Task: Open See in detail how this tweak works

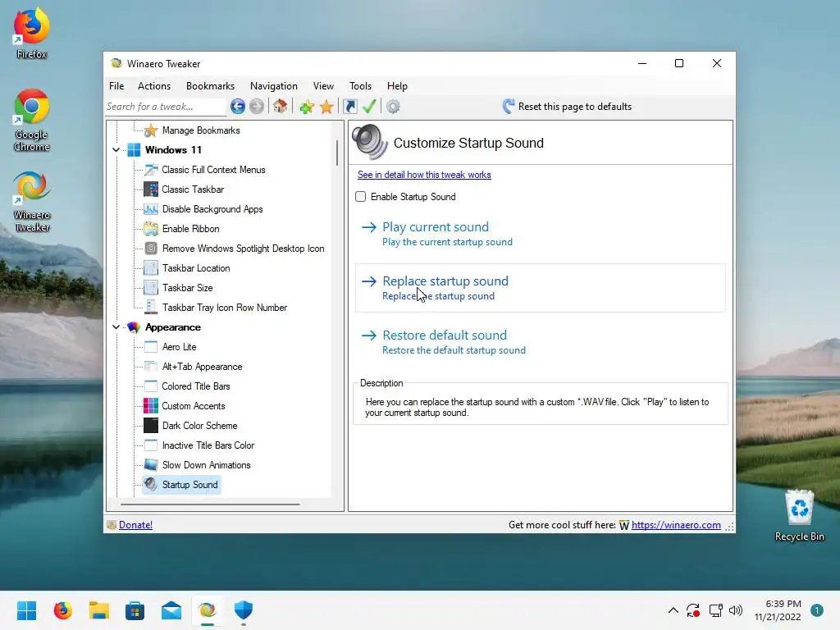Action: pyautogui.click(x=424, y=175)
